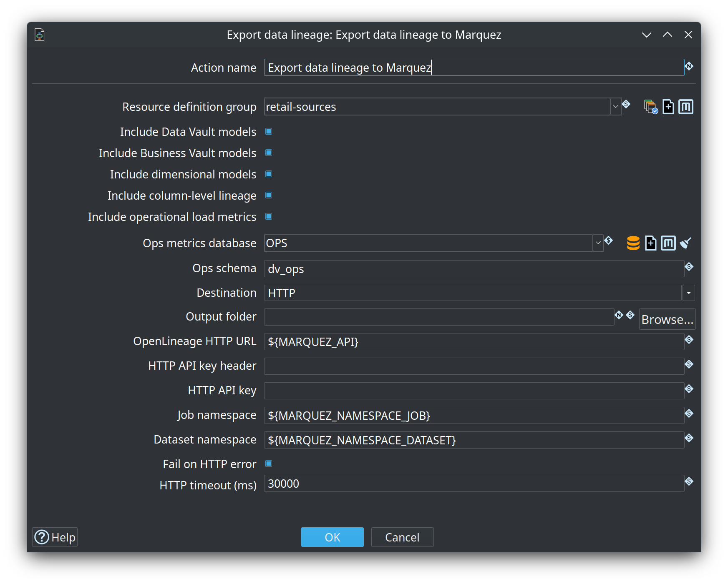Click the broom icon beside Ops metrics database

tap(685, 243)
